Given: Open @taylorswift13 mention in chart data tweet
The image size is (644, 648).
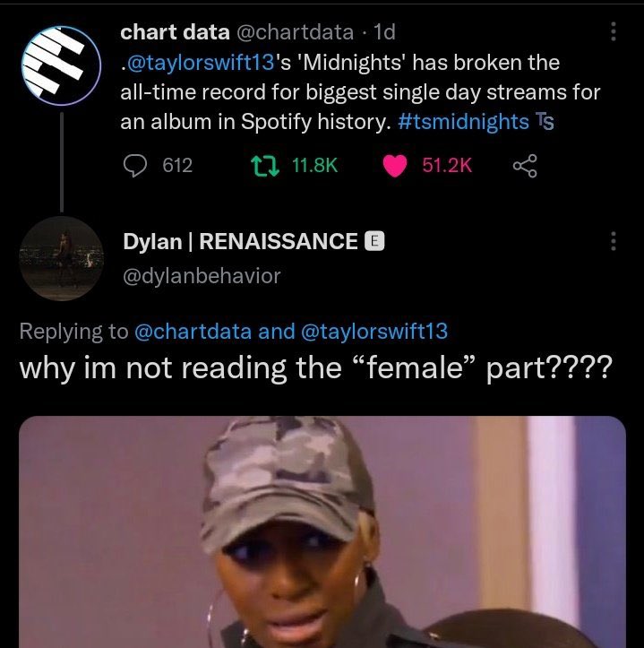Looking at the screenshot, I should [201, 63].
